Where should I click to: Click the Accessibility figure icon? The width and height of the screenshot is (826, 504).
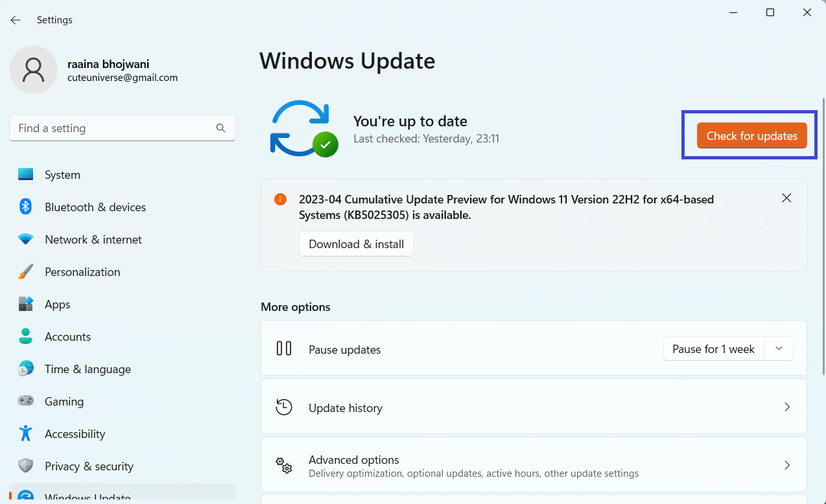[25, 434]
